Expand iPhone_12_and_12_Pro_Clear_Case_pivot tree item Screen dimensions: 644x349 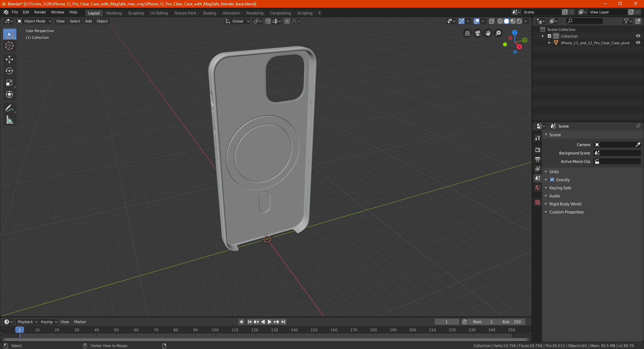click(549, 43)
